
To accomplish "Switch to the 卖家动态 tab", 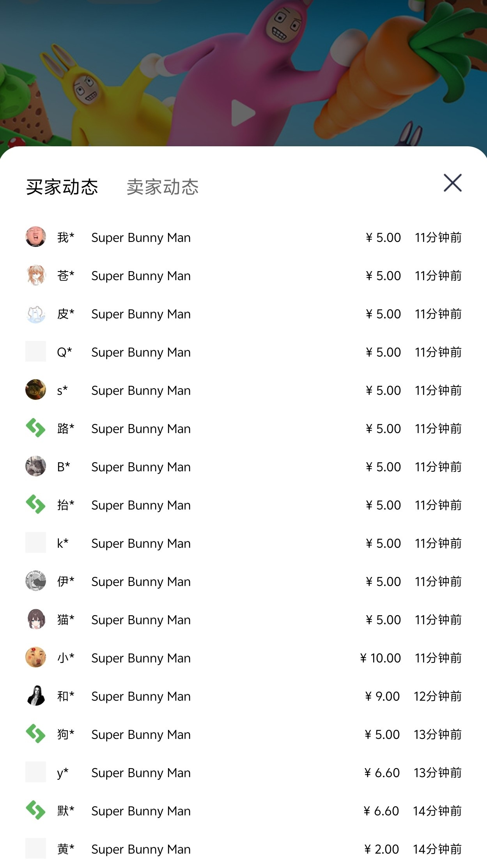I will (x=163, y=187).
